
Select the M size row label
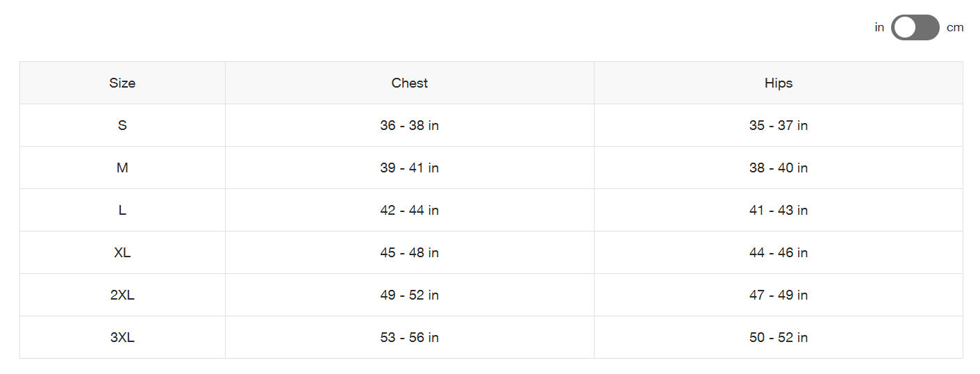122,168
